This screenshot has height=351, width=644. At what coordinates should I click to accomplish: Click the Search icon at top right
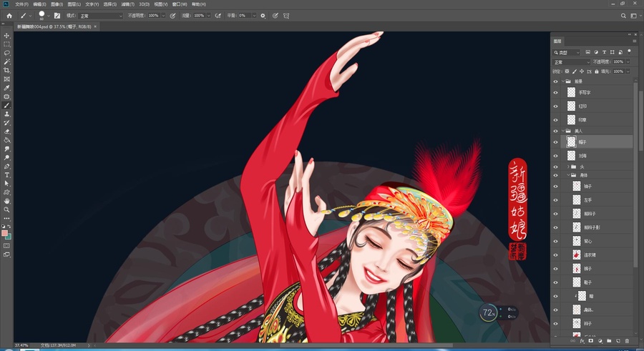click(x=623, y=16)
